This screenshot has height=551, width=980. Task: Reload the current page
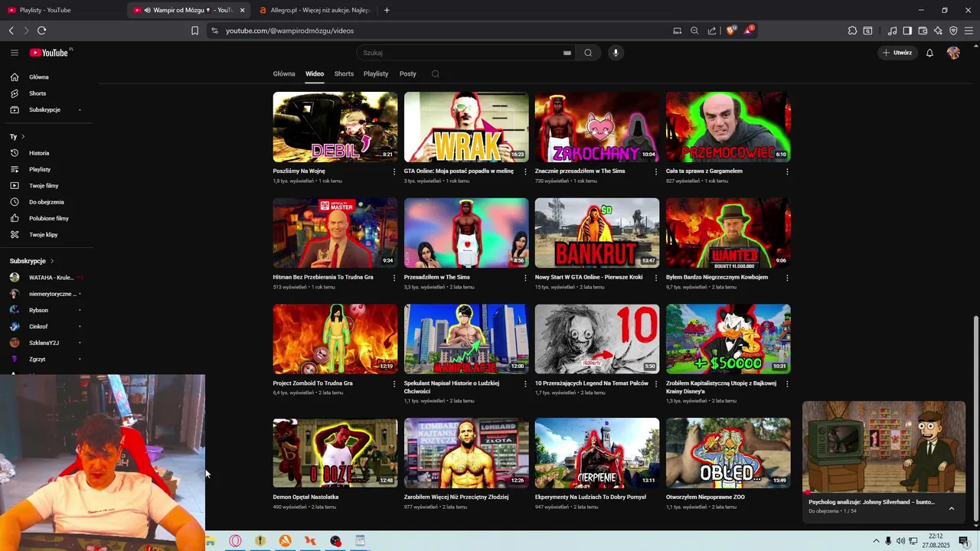pos(41,31)
